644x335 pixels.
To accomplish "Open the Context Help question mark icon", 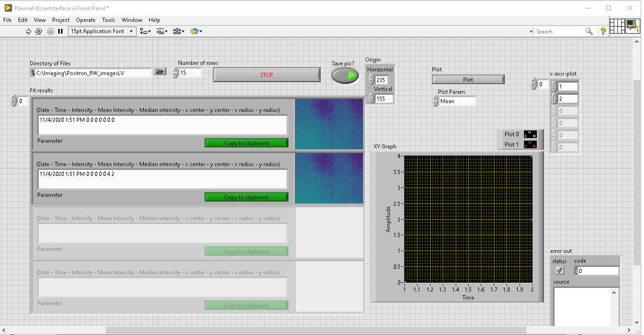I will pyautogui.click(x=603, y=31).
